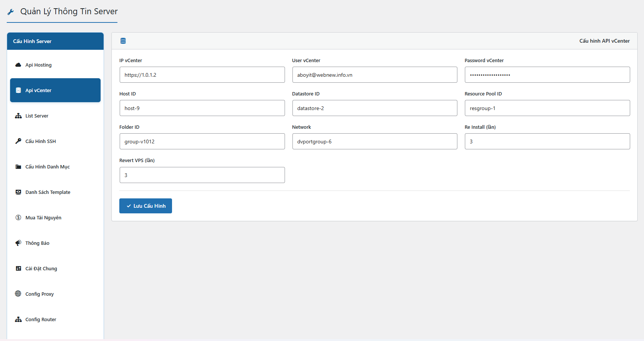
Task: Click the Re Install (lần) field
Action: (547, 141)
